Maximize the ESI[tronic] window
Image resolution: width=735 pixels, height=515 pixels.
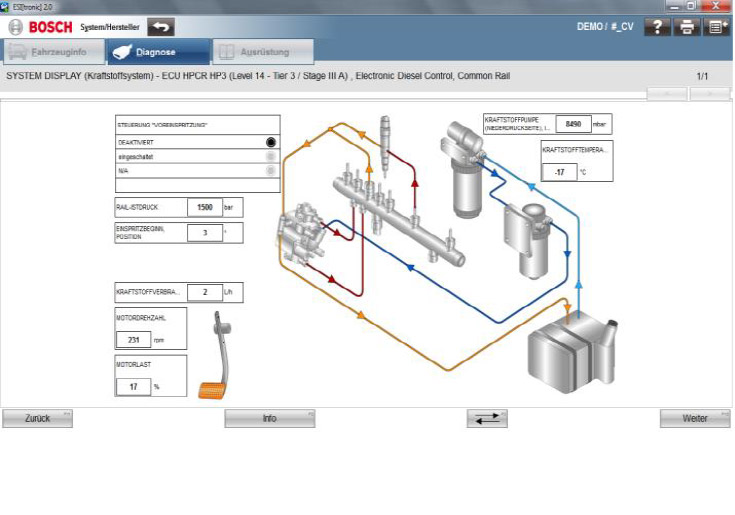pyautogui.click(x=691, y=6)
